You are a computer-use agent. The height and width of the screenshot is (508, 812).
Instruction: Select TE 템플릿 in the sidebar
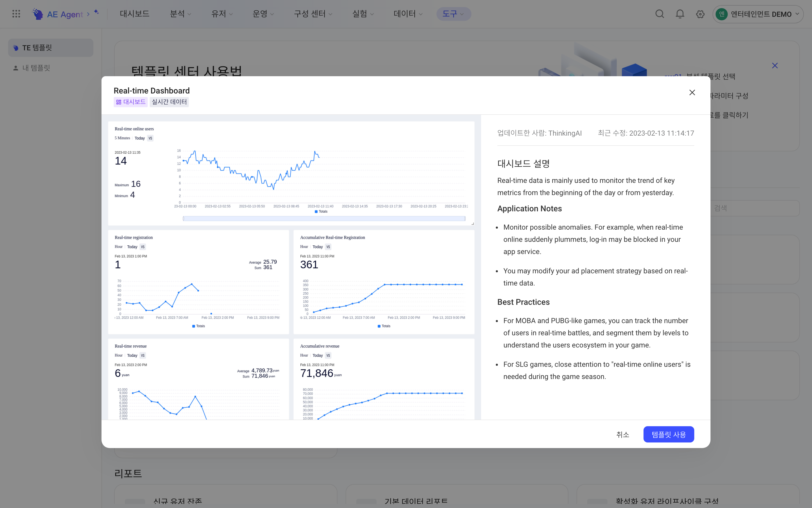(x=51, y=48)
